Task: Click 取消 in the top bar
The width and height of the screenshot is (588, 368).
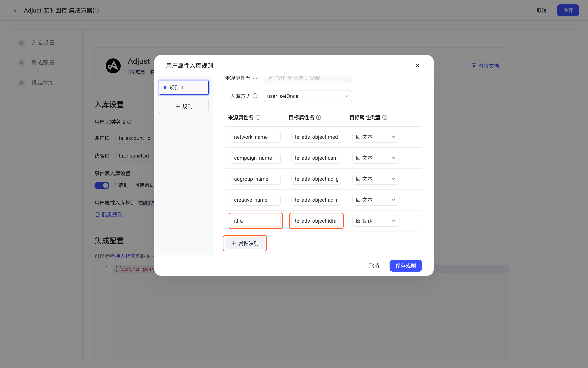Action: [542, 10]
